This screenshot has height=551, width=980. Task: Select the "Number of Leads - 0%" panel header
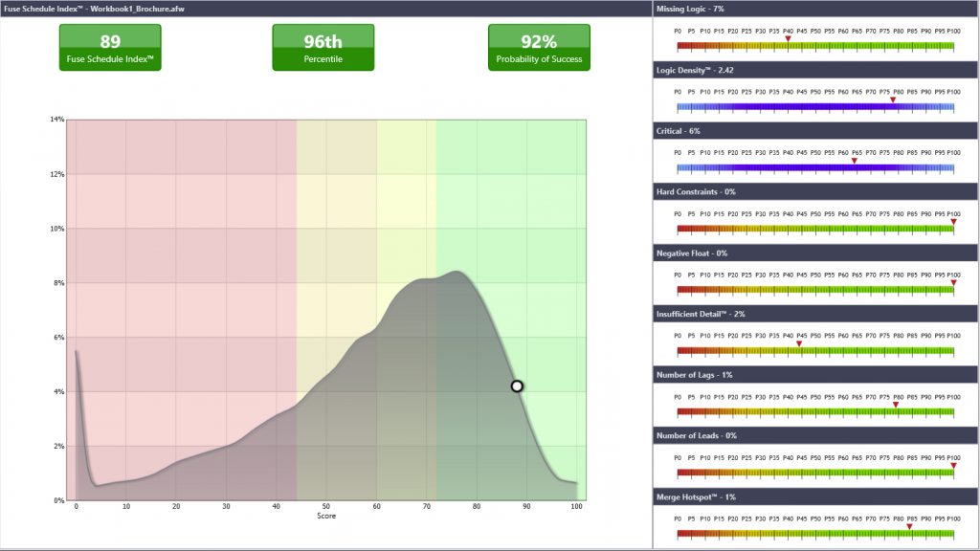(815, 436)
